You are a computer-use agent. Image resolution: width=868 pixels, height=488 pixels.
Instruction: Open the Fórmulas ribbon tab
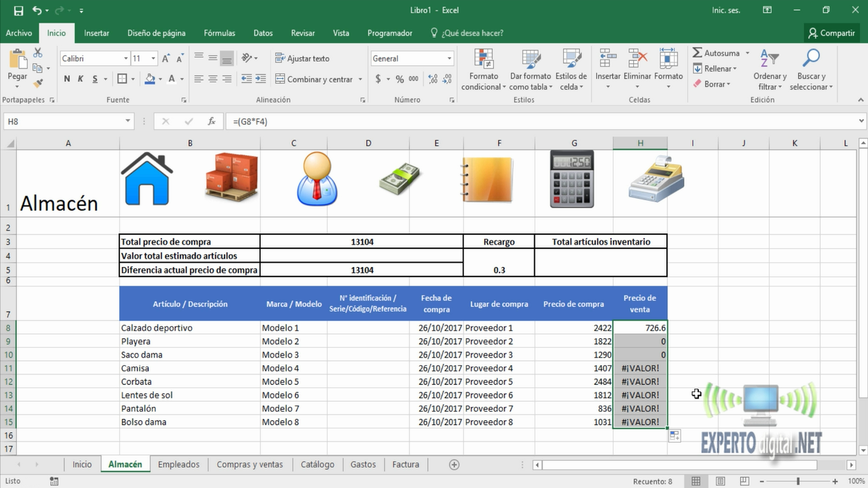(219, 33)
